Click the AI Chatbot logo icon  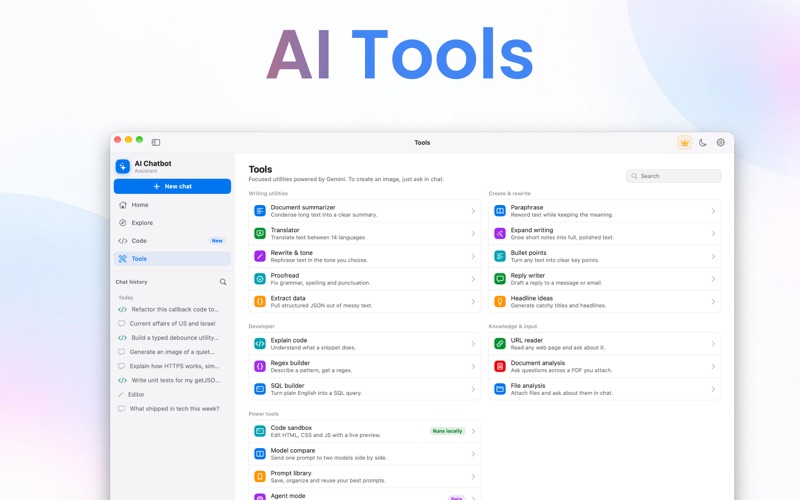123,166
